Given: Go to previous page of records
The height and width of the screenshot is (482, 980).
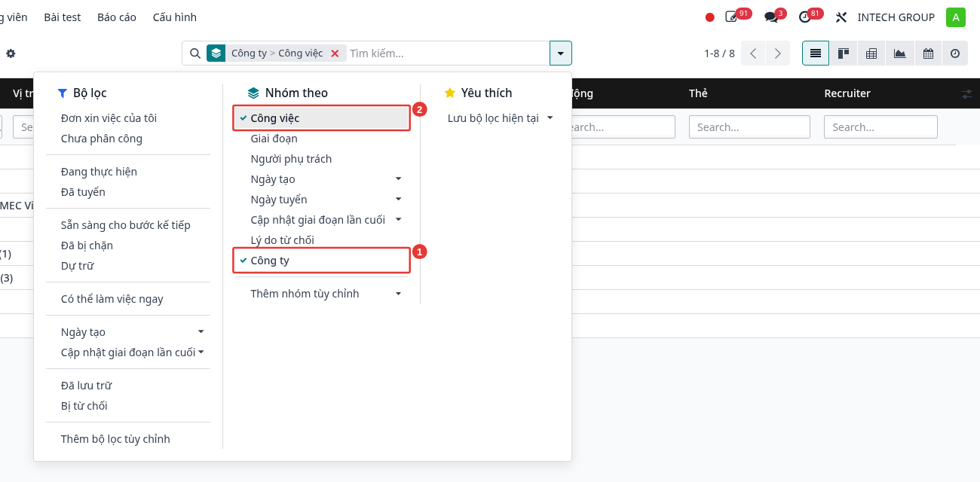Looking at the screenshot, I should [x=753, y=53].
